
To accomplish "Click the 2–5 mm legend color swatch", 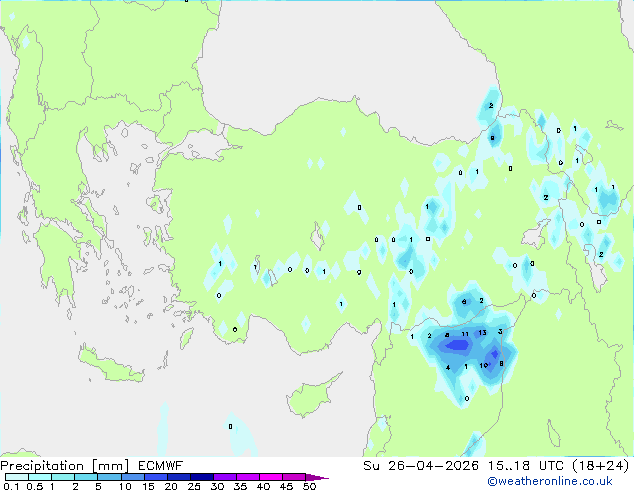I will [86, 477].
